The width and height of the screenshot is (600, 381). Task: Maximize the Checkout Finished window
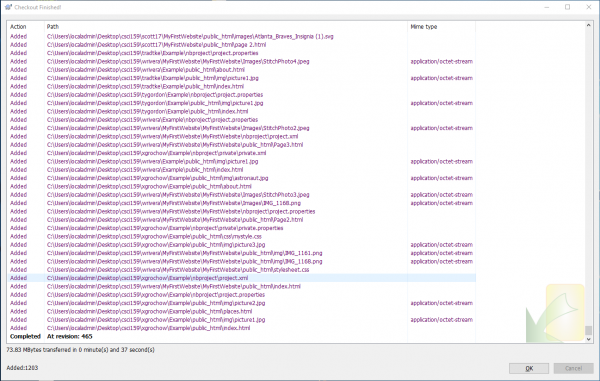(567, 7)
